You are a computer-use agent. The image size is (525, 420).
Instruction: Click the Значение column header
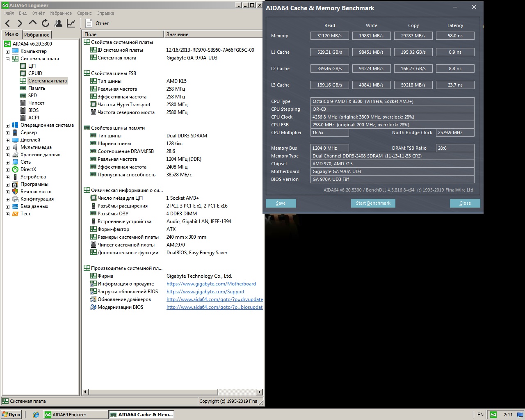[213, 34]
